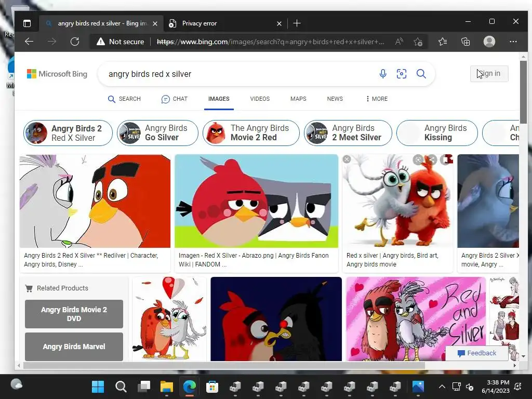Screen dimensions: 532x399
Task: Open the browser profile avatar
Action: tap(489, 42)
